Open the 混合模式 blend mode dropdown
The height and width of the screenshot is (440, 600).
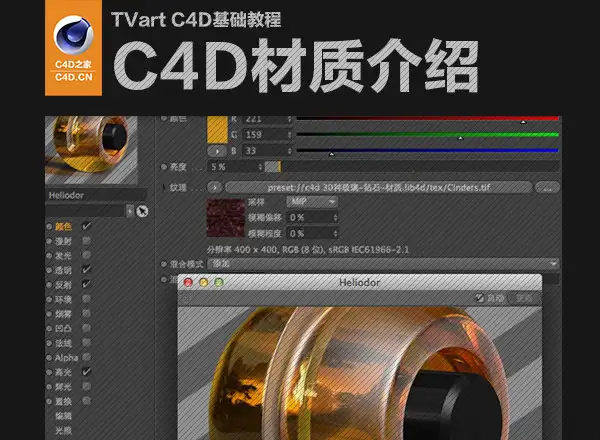click(383, 264)
